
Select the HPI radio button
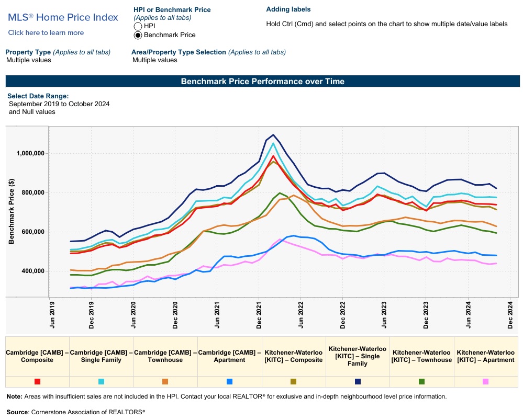[138, 26]
